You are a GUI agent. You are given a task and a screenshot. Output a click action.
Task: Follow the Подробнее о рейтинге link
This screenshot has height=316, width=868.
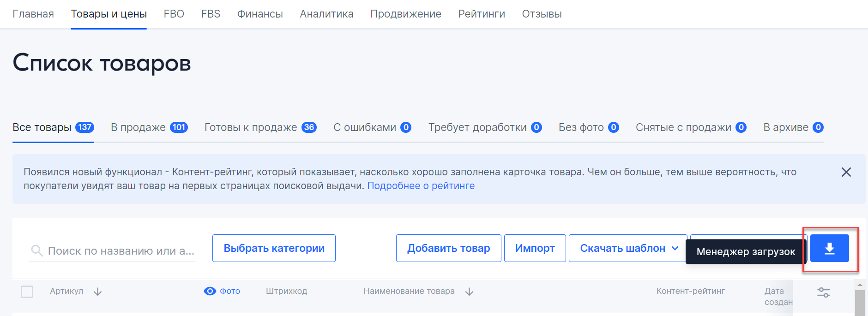[x=421, y=186]
